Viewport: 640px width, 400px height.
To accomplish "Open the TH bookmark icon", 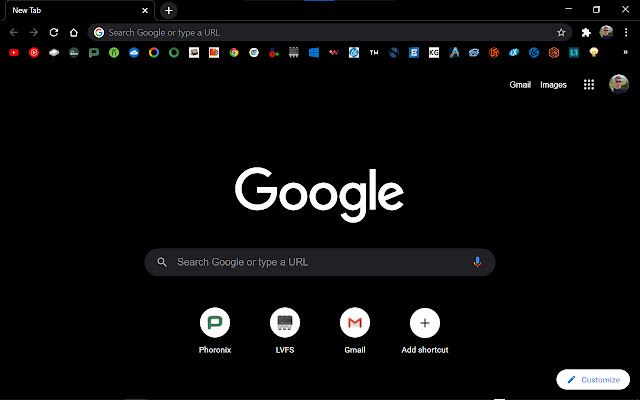I will pos(374,53).
